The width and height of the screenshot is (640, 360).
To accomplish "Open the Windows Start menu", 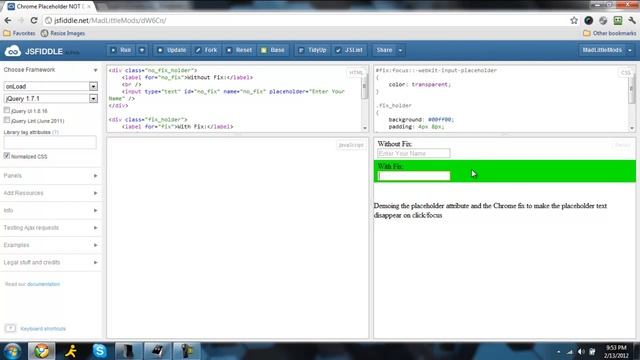I will pyautogui.click(x=12, y=351).
